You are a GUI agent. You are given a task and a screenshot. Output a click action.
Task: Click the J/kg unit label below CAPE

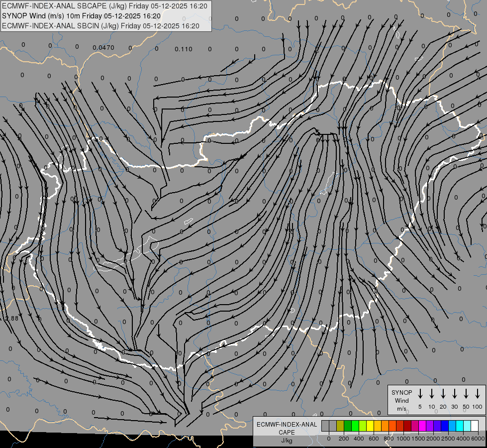click(x=287, y=441)
